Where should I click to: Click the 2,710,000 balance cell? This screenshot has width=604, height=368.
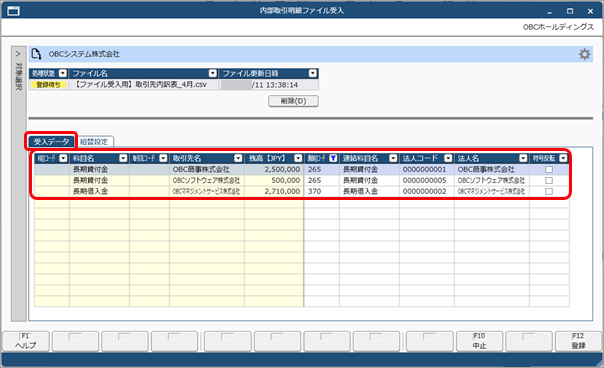click(x=274, y=192)
